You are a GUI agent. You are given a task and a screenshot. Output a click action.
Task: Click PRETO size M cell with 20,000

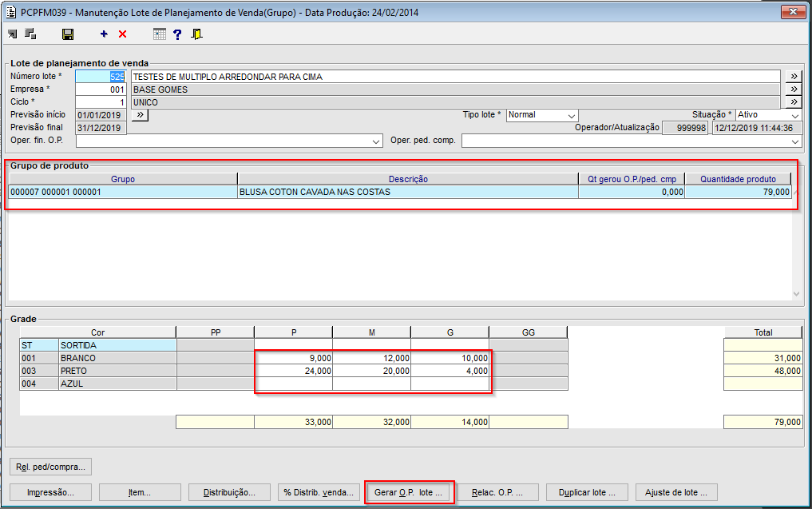(372, 371)
